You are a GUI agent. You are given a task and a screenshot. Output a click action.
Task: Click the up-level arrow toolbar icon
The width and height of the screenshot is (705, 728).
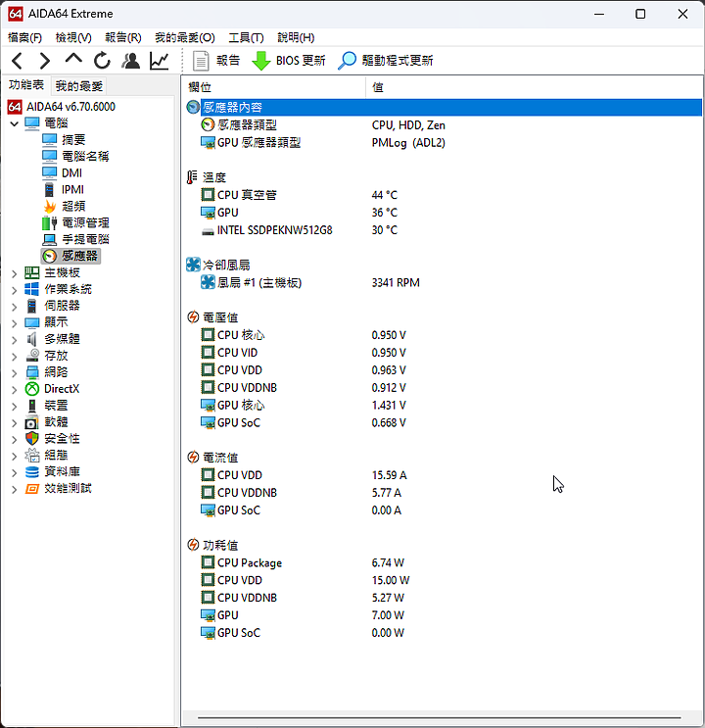pyautogui.click(x=73, y=59)
